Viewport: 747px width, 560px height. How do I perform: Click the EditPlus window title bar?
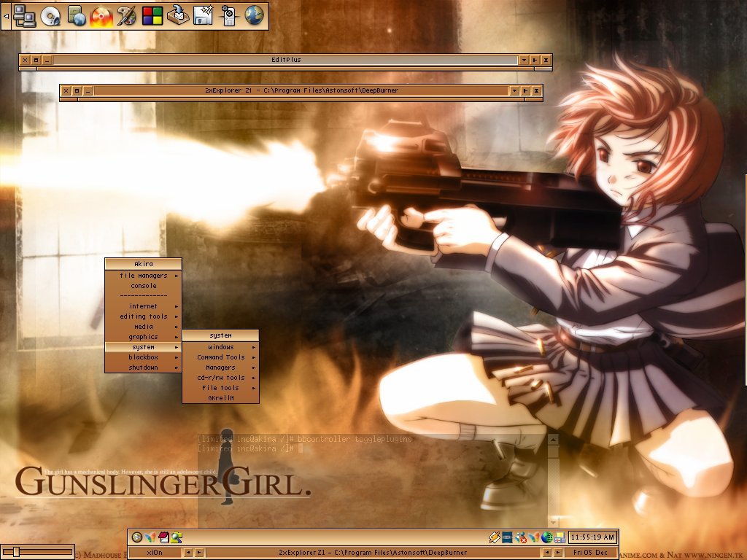(x=286, y=60)
